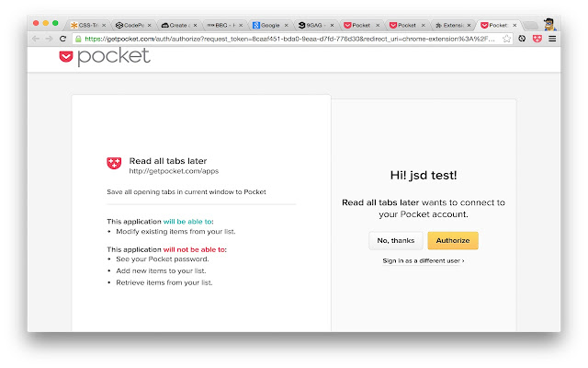Close the BBC tab
Image resolution: width=588 pixels, height=368 pixels.
point(241,25)
